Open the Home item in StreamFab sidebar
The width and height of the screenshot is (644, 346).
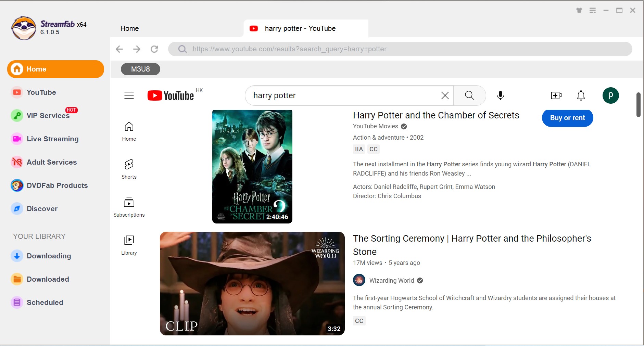(55, 69)
